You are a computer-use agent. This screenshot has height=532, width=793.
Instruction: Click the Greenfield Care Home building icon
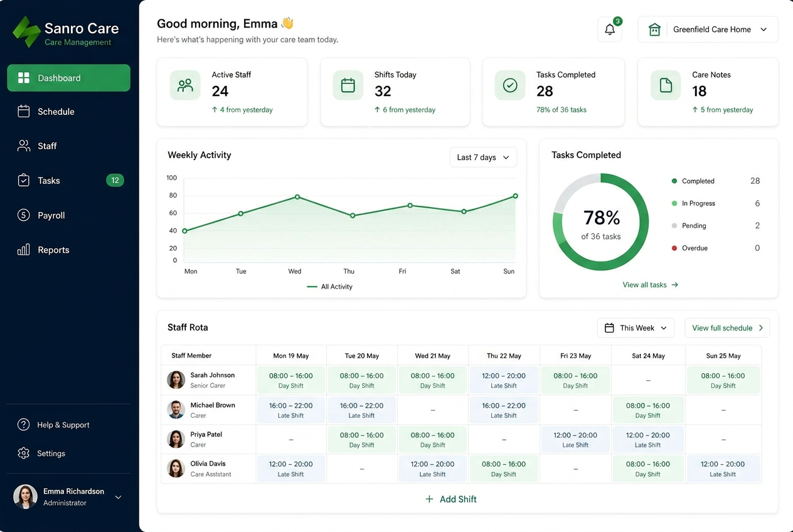click(x=654, y=29)
